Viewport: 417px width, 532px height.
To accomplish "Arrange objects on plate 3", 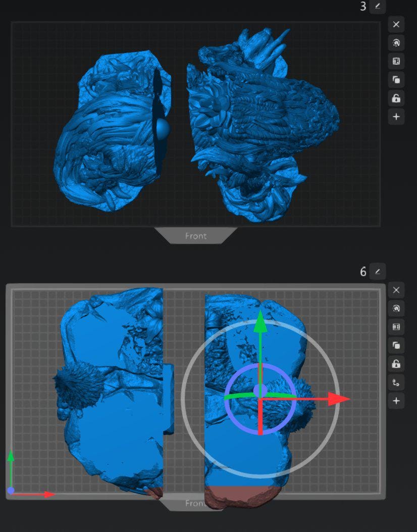I will click(x=396, y=62).
